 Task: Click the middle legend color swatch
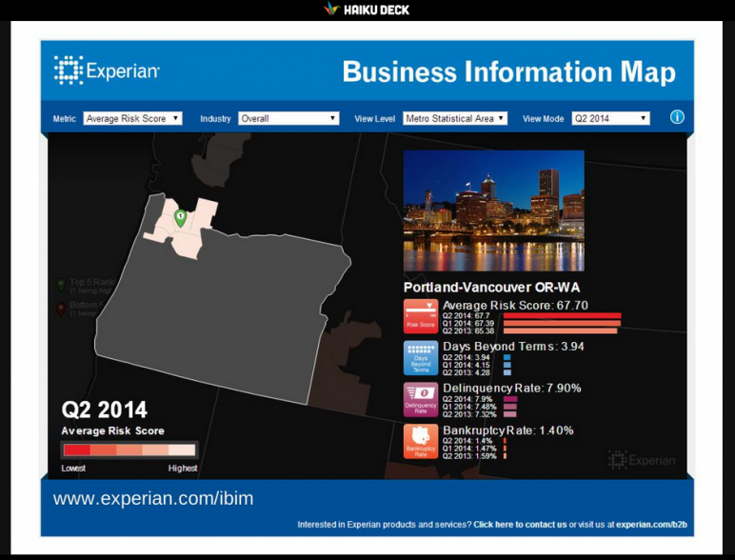point(129,450)
